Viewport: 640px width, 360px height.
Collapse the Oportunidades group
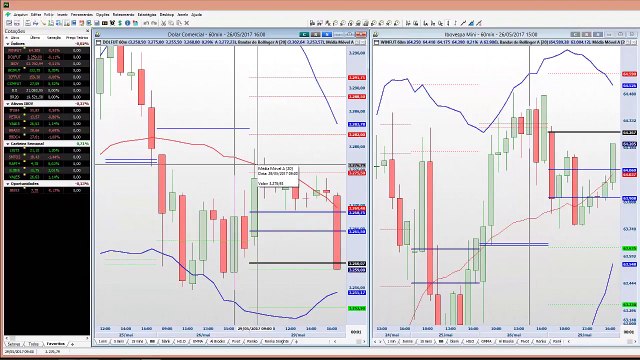(8, 184)
